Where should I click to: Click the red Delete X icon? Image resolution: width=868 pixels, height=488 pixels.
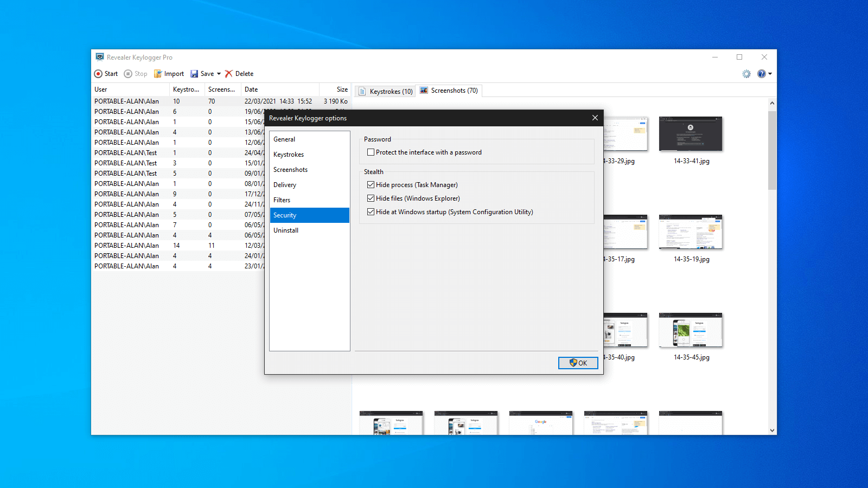pyautogui.click(x=229, y=74)
